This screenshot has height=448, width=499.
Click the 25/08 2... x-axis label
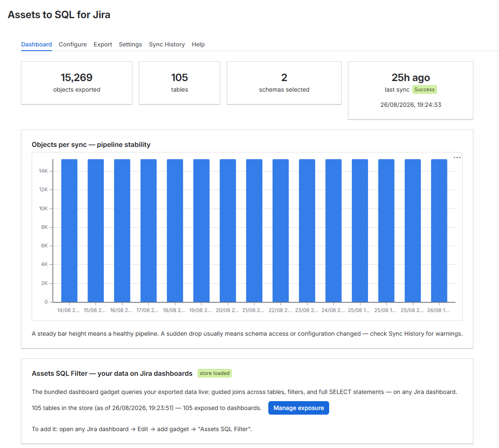pos(412,310)
